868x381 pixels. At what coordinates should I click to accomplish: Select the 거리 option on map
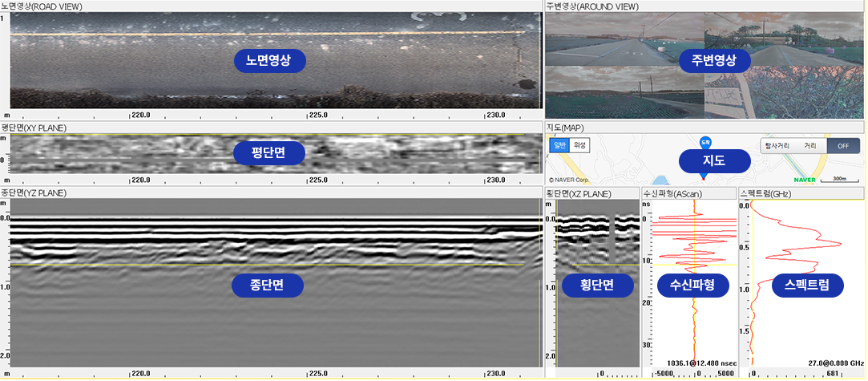(x=809, y=146)
